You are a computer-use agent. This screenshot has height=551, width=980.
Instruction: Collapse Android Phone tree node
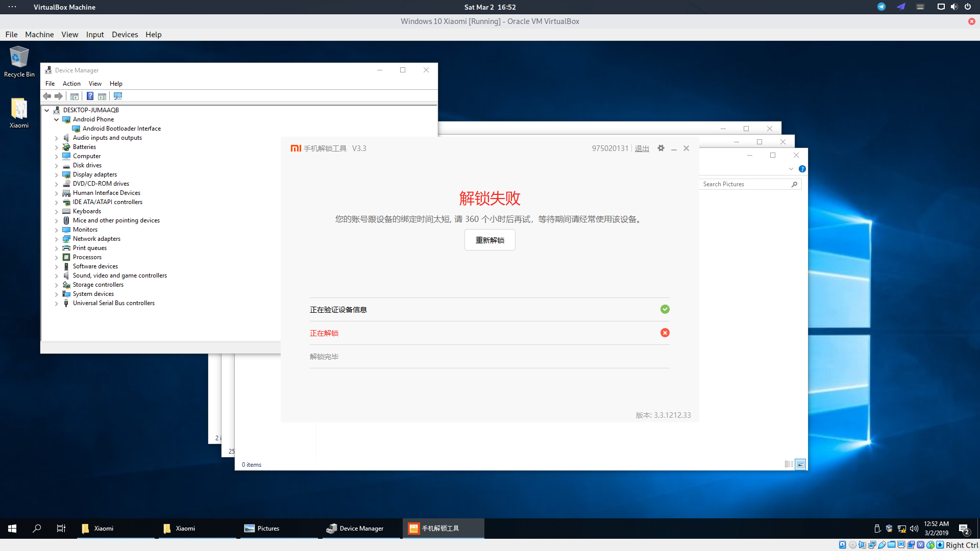tap(57, 119)
